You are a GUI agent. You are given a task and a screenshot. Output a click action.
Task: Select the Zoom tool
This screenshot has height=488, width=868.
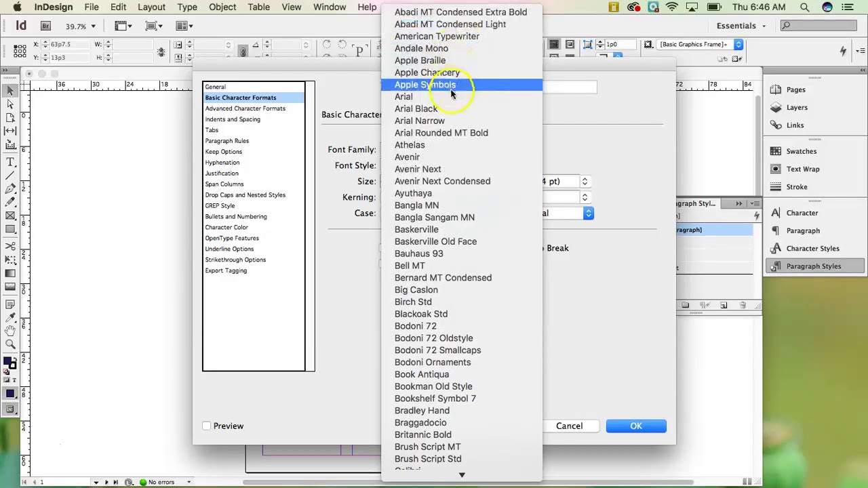tap(10, 344)
